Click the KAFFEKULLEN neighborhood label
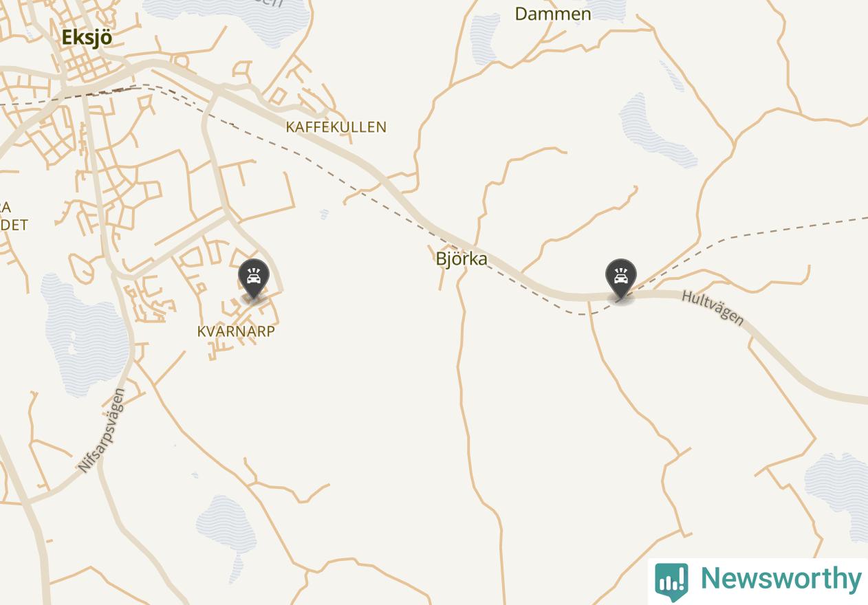The image size is (868, 605). point(336,126)
